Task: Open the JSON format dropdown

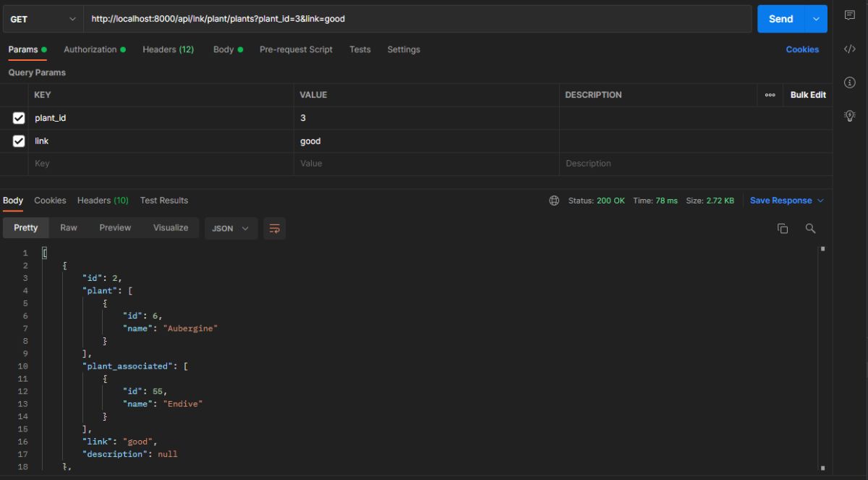Action: click(x=231, y=228)
